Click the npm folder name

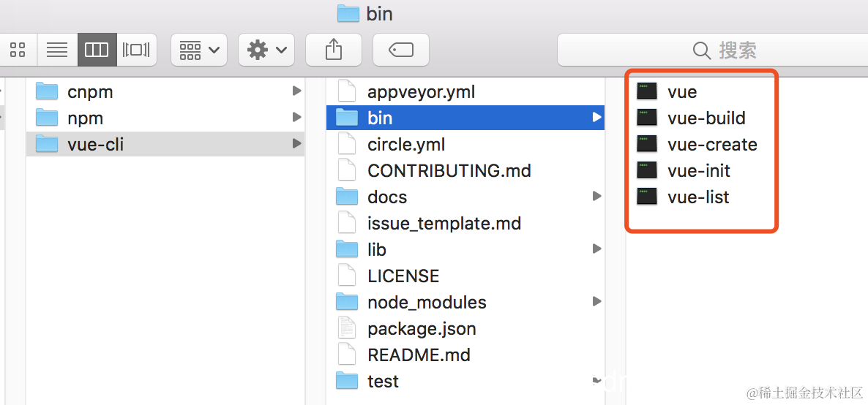[x=85, y=118]
